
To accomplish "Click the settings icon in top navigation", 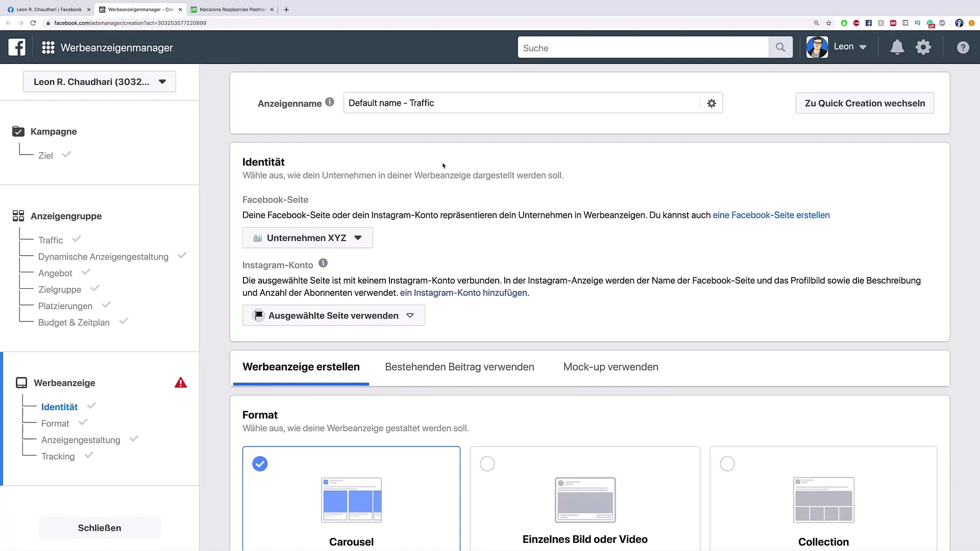I will 923,48.
